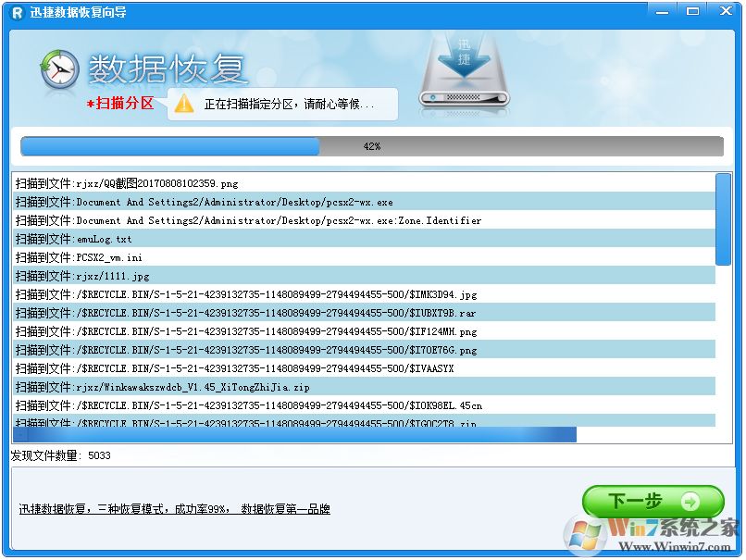Screen dimensions: 746x560
Task: Click the horizontal scrollbar below the file list
Action: [x=296, y=434]
